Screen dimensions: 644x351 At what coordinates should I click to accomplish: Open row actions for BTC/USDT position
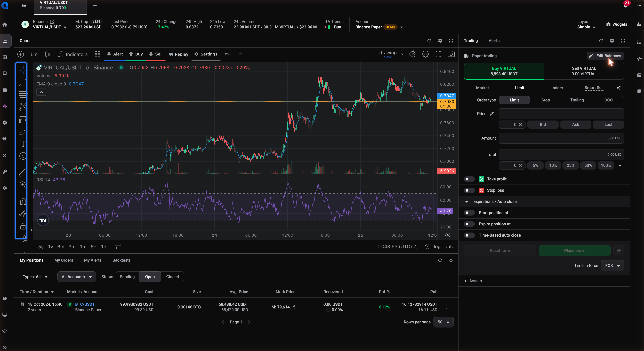tap(447, 307)
